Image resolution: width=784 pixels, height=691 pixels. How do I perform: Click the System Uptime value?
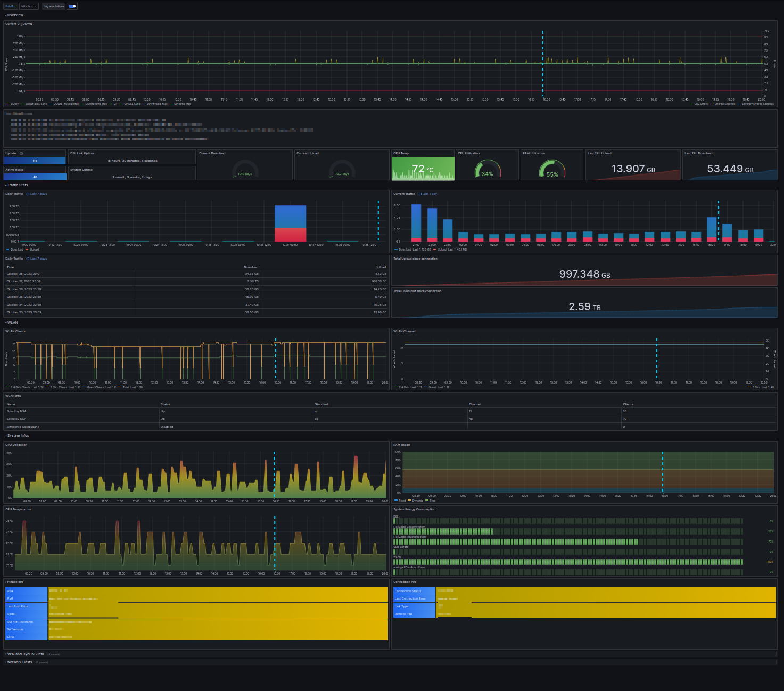pos(132,177)
